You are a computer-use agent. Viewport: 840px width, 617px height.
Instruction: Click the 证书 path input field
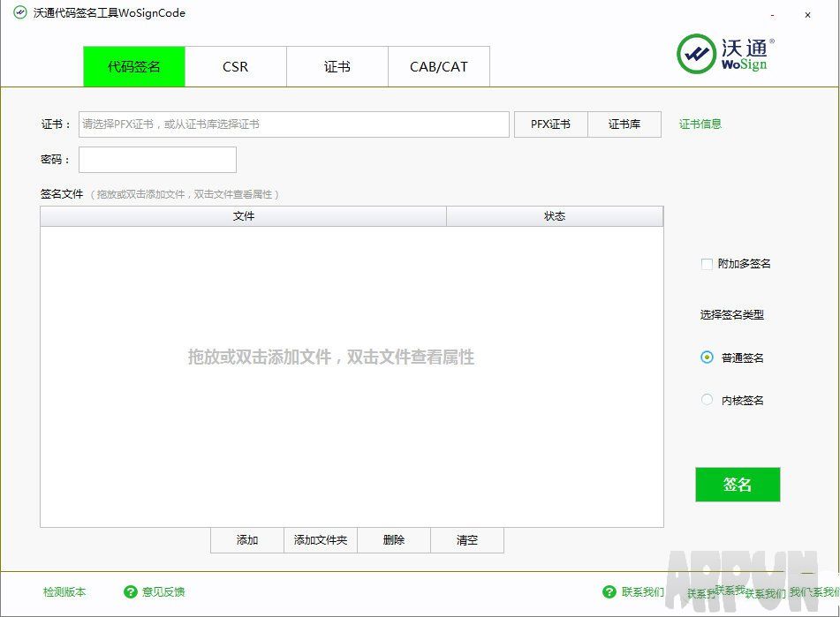tap(293, 124)
